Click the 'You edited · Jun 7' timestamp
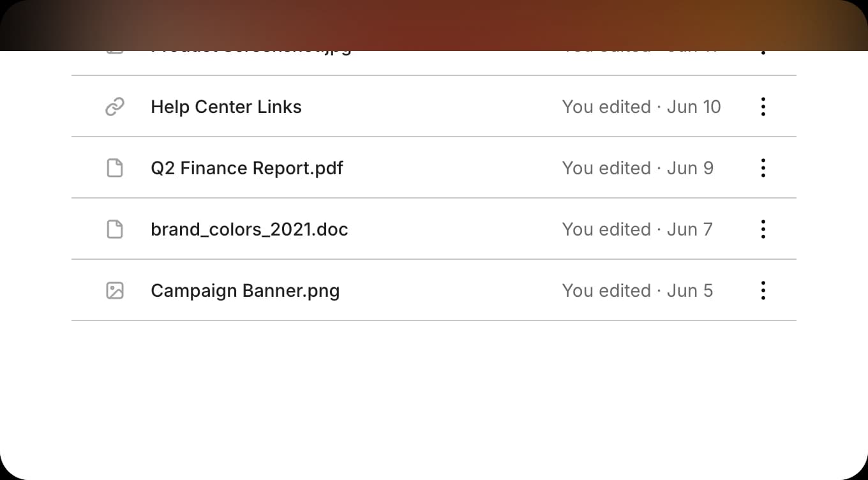 pos(637,229)
